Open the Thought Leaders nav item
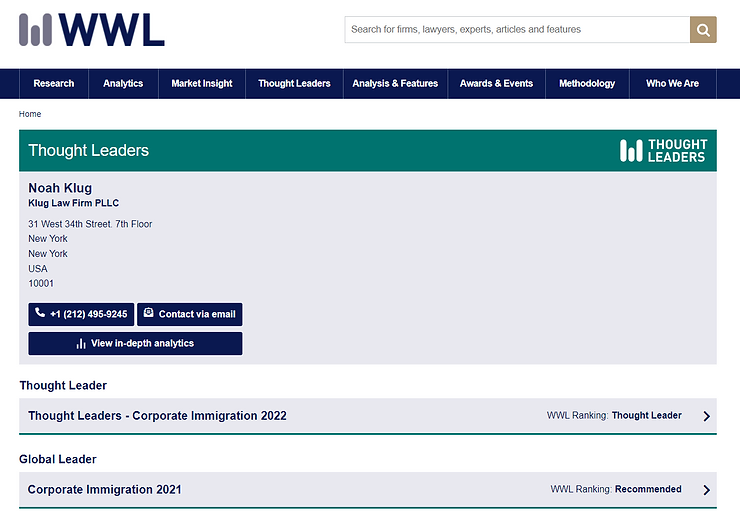 point(294,84)
